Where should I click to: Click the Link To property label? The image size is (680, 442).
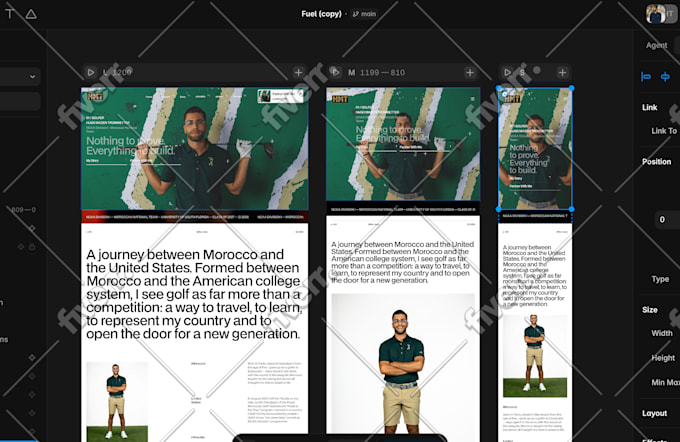[664, 131]
